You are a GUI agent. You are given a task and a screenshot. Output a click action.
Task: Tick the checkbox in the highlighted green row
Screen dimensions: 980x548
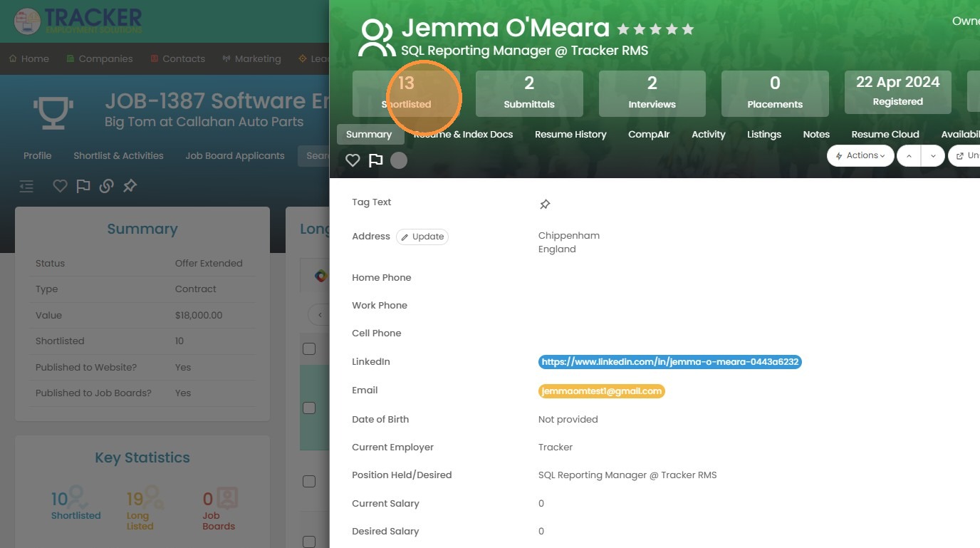(x=309, y=408)
